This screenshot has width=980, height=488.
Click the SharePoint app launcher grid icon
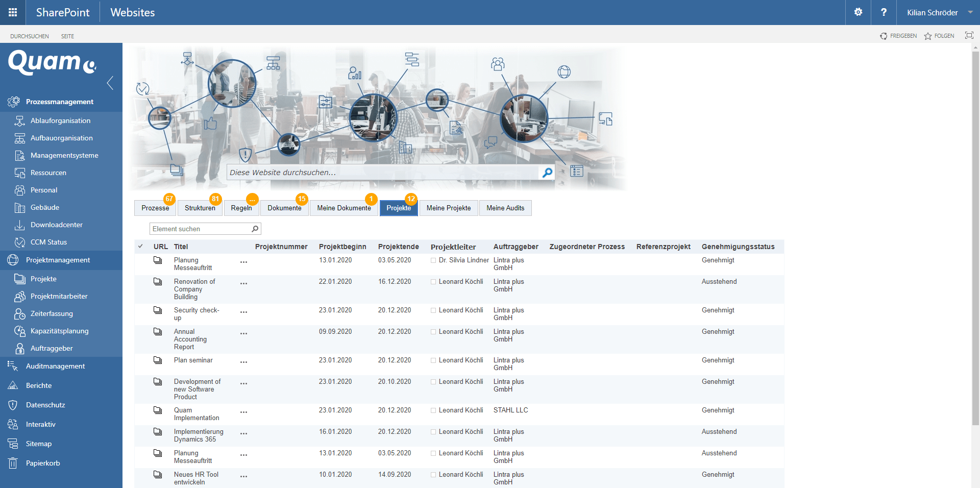12,12
